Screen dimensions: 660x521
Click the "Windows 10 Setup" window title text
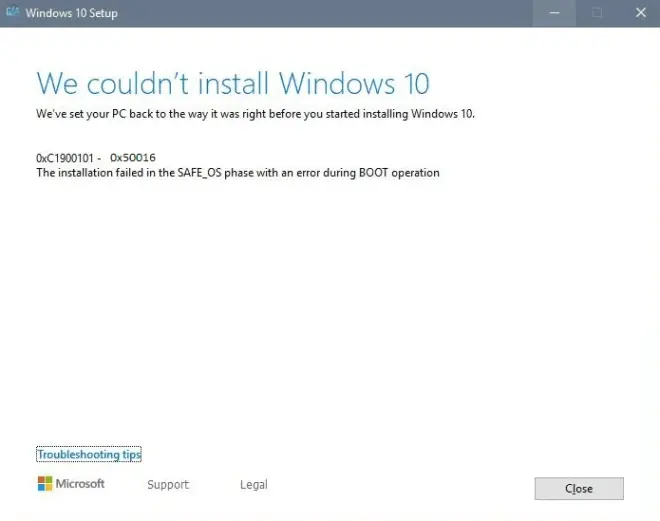(x=70, y=13)
